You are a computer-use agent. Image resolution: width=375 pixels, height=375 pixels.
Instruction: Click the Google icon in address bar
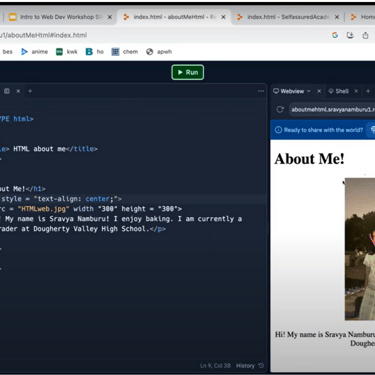(x=335, y=35)
